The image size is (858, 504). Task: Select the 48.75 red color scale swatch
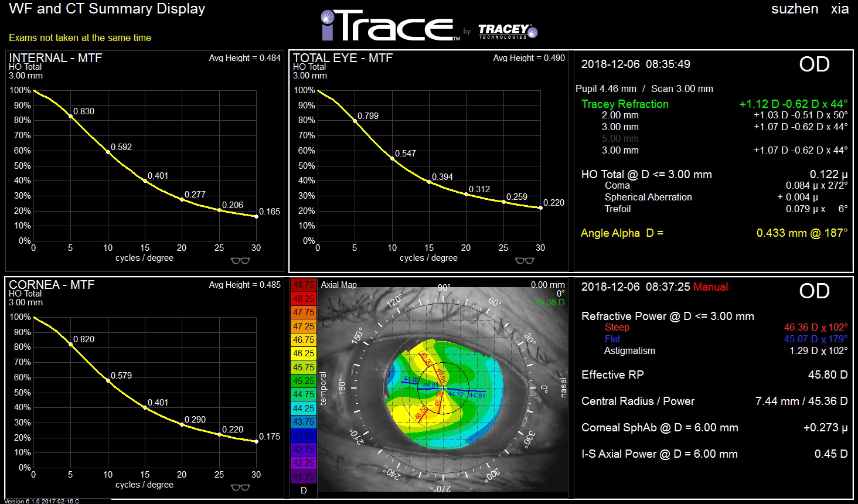pyautogui.click(x=304, y=285)
